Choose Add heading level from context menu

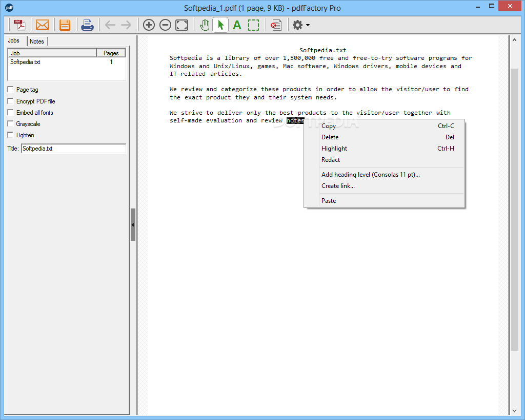click(x=385, y=175)
